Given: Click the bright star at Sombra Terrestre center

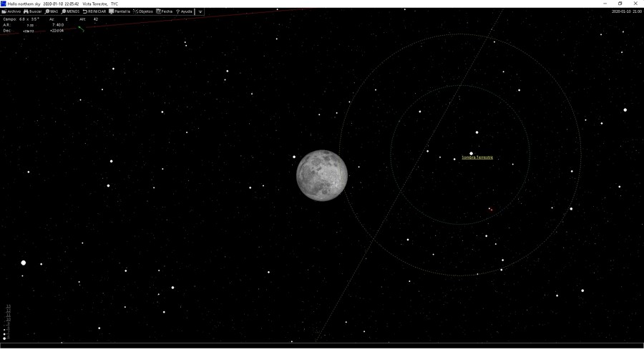Looking at the screenshot, I should pos(471,153).
